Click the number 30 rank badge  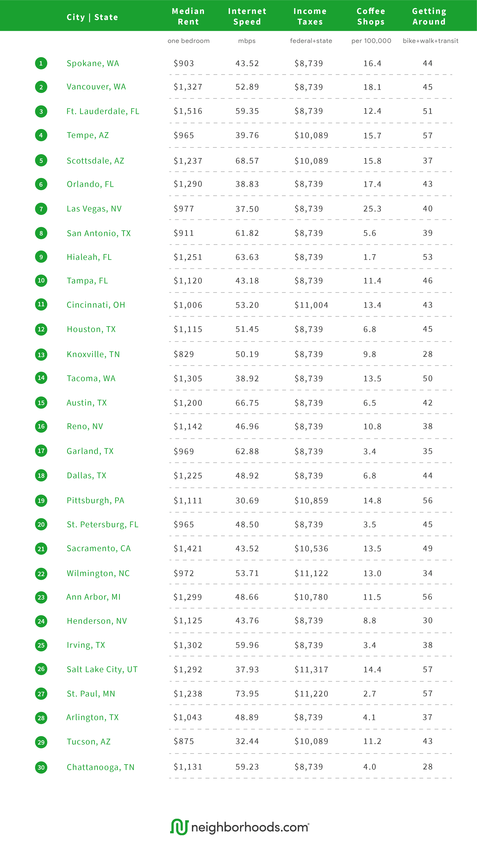41,767
